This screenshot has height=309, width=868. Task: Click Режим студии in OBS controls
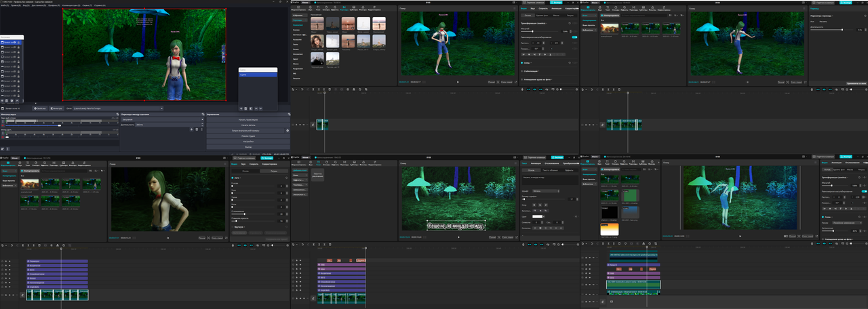(x=248, y=136)
